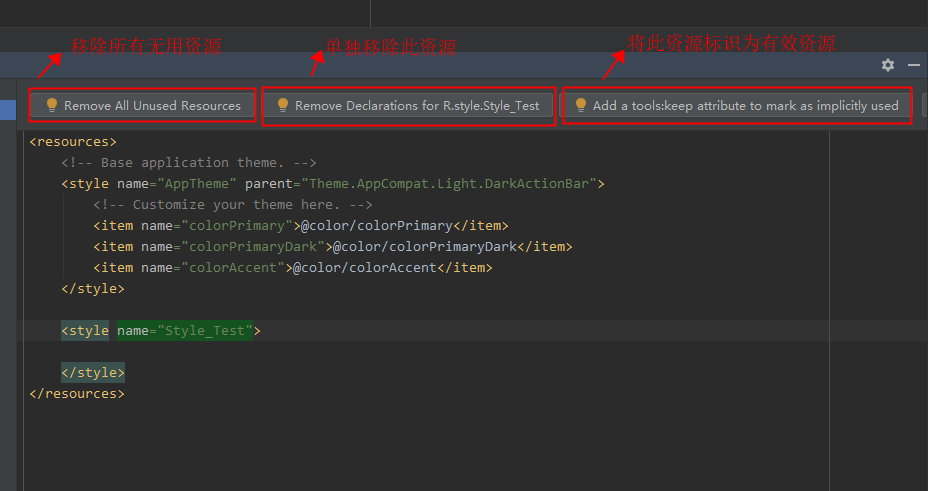Click the highlighted closing </style> tag
928x491 pixels.
click(93, 373)
